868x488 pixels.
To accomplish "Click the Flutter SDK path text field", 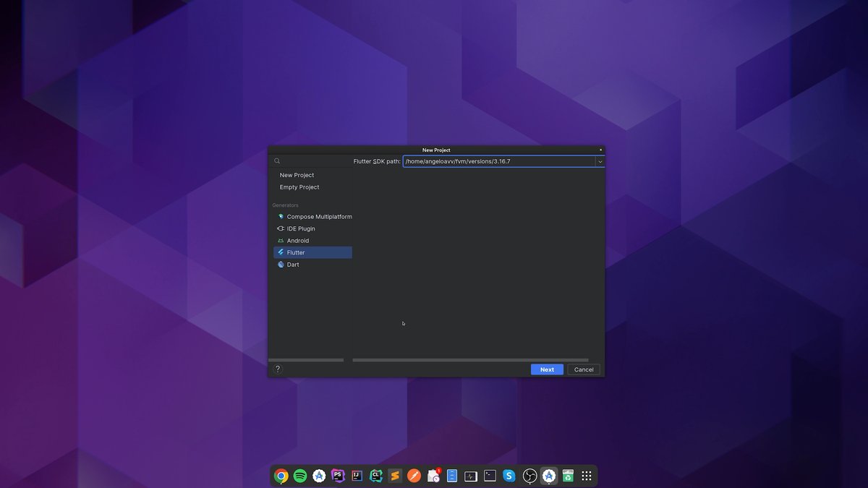I will (x=498, y=161).
